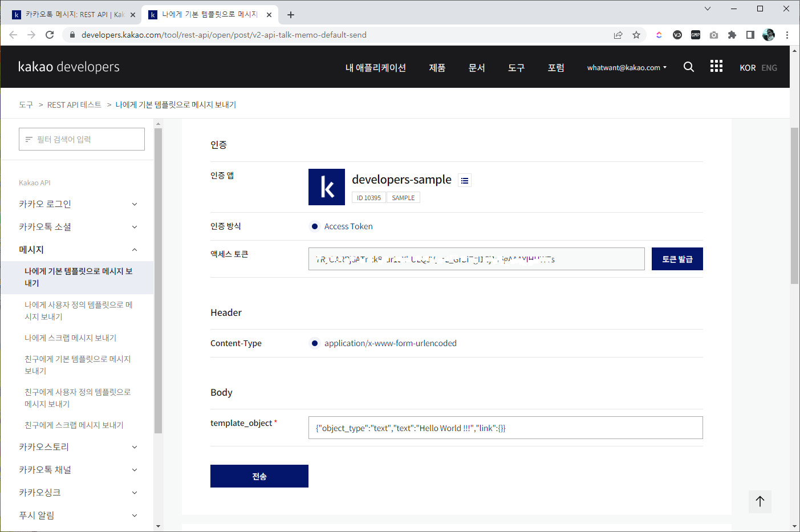Click the 액세스 토큰 input field
Screen dimensions: 800x532
tap(477, 259)
